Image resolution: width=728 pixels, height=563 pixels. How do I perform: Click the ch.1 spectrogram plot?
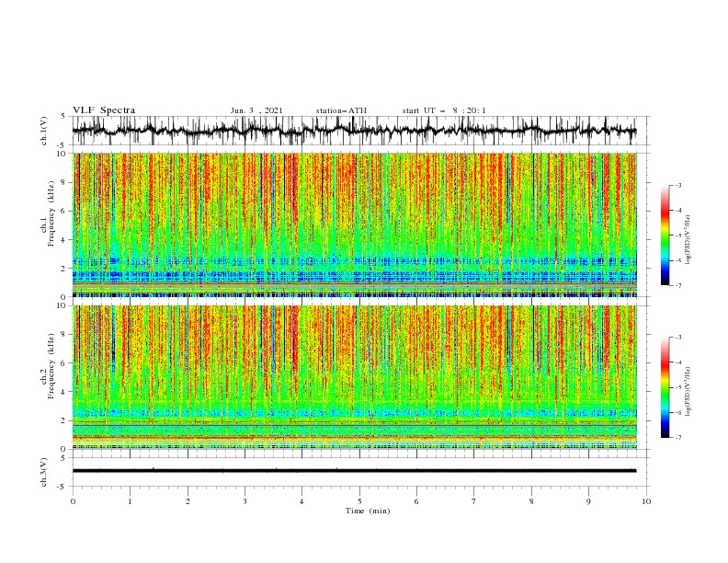(x=355, y=224)
